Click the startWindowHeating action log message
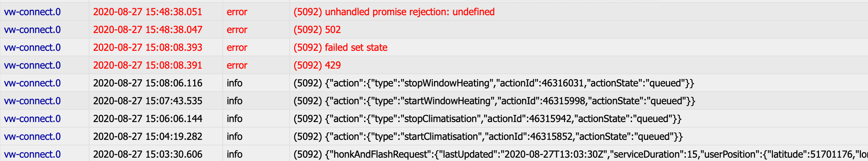This screenshot has height=161, width=868. tap(494, 101)
